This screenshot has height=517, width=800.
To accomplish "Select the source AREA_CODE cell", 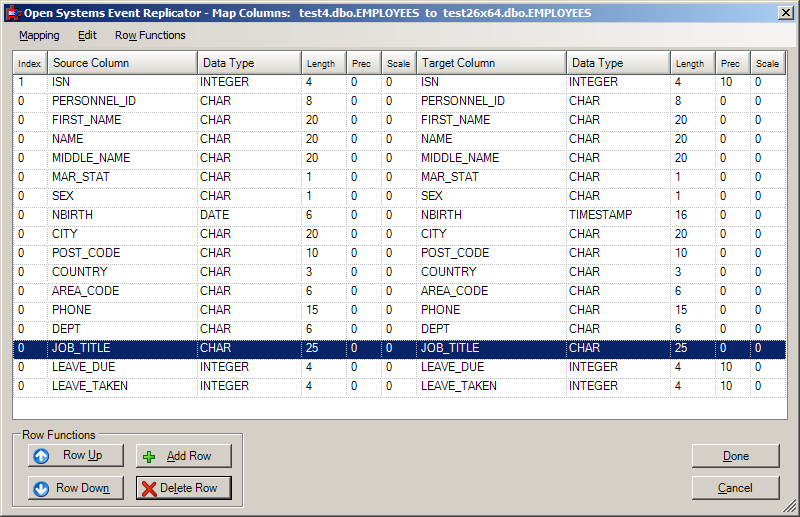I will (x=122, y=291).
